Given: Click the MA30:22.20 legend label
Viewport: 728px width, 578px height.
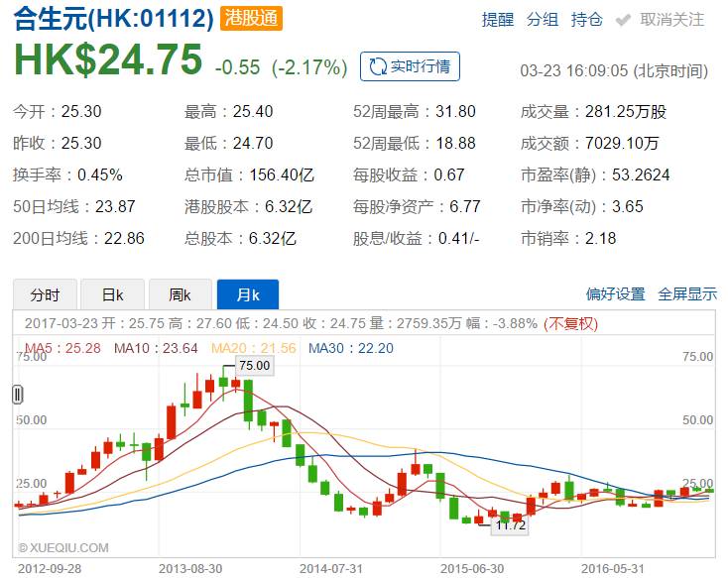Looking at the screenshot, I should pyautogui.click(x=351, y=348).
